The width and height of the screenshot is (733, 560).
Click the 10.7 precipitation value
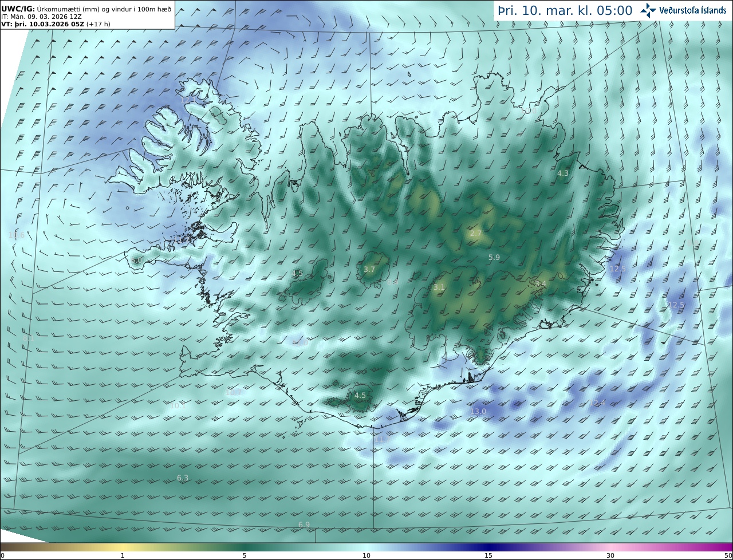coord(232,393)
